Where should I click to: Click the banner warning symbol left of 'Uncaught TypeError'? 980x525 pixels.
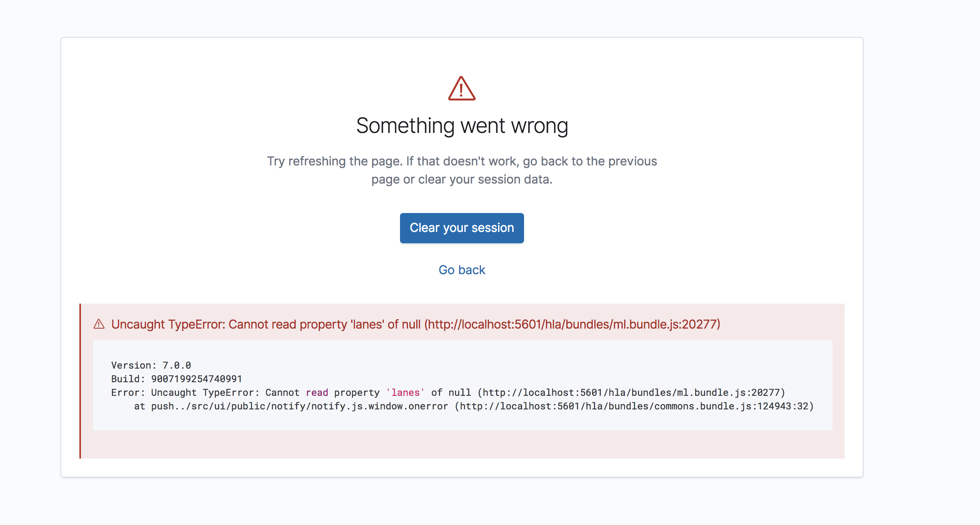pos(99,324)
